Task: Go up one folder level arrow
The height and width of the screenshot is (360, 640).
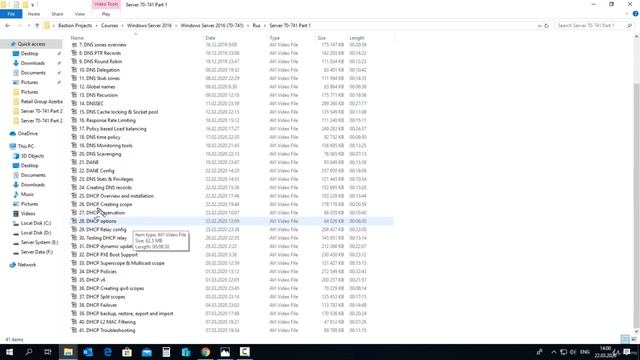Action: [x=37, y=25]
